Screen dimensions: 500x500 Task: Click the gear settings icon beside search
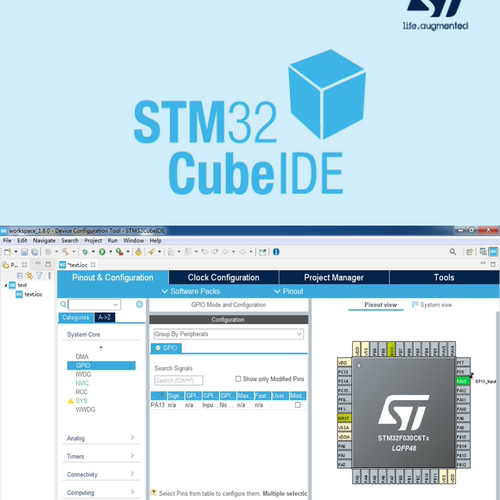point(139,304)
